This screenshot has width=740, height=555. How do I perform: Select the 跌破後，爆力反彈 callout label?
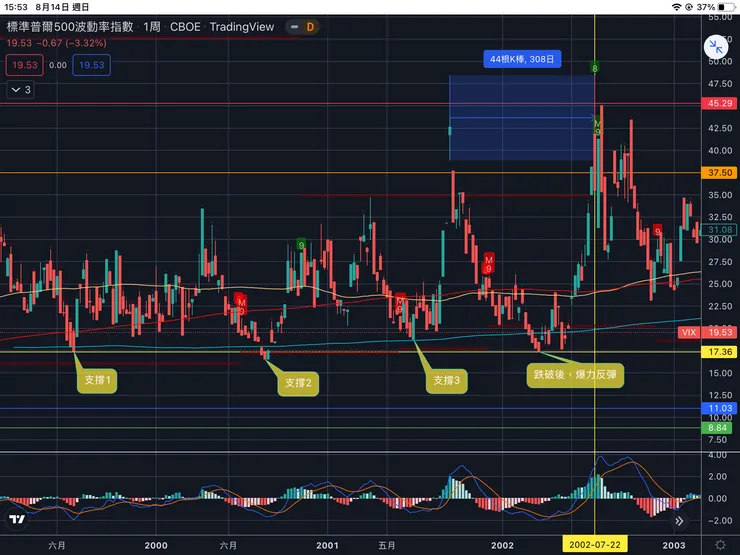(575, 375)
